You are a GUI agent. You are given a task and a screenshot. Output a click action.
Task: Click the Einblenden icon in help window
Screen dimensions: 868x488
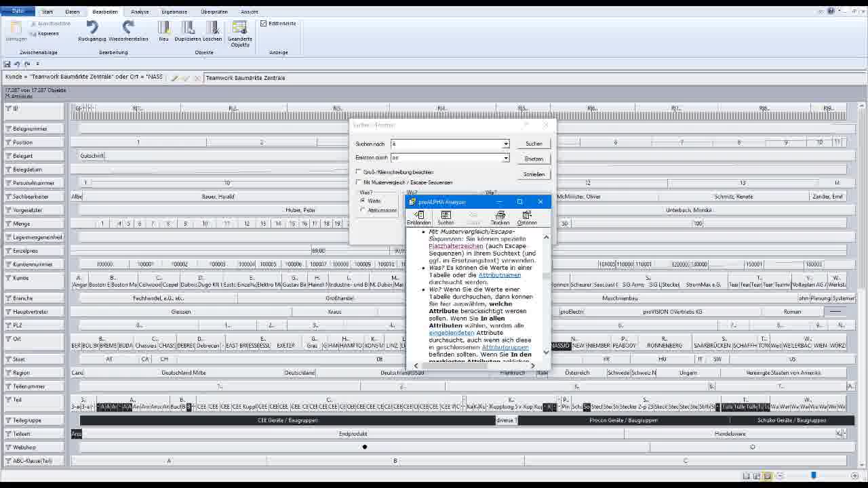(418, 216)
